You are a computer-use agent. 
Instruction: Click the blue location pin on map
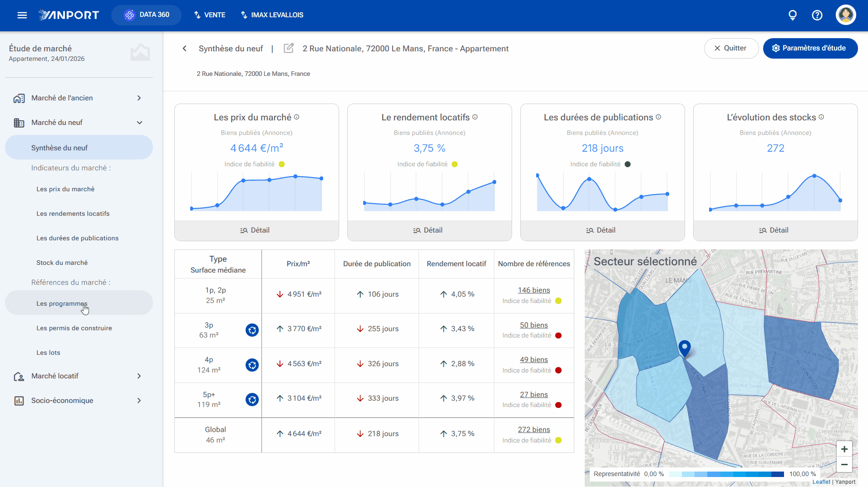(685, 349)
